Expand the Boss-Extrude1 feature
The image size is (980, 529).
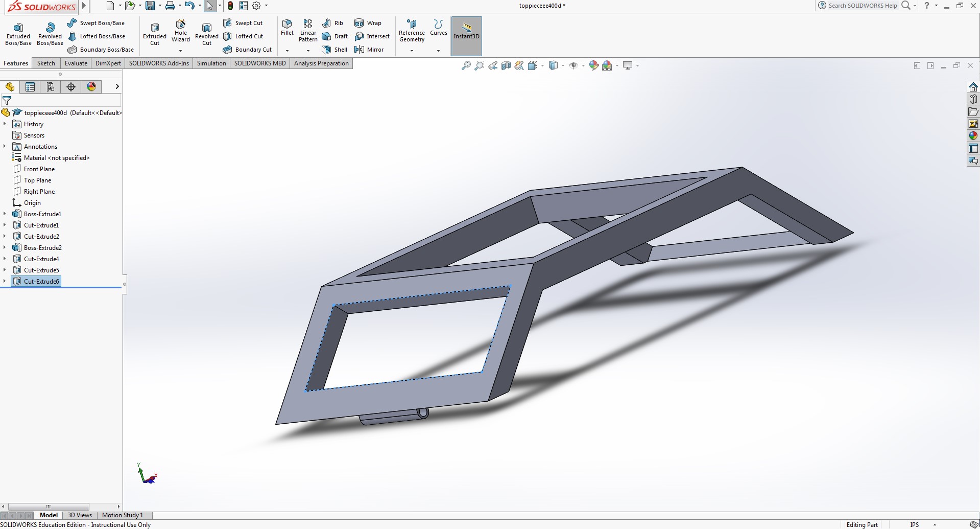[x=5, y=214]
